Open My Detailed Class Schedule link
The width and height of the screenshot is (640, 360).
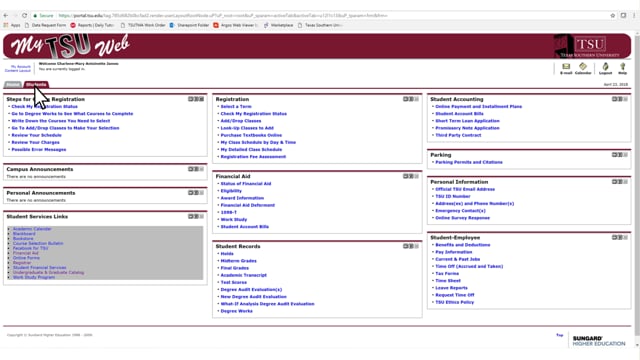[251, 149]
